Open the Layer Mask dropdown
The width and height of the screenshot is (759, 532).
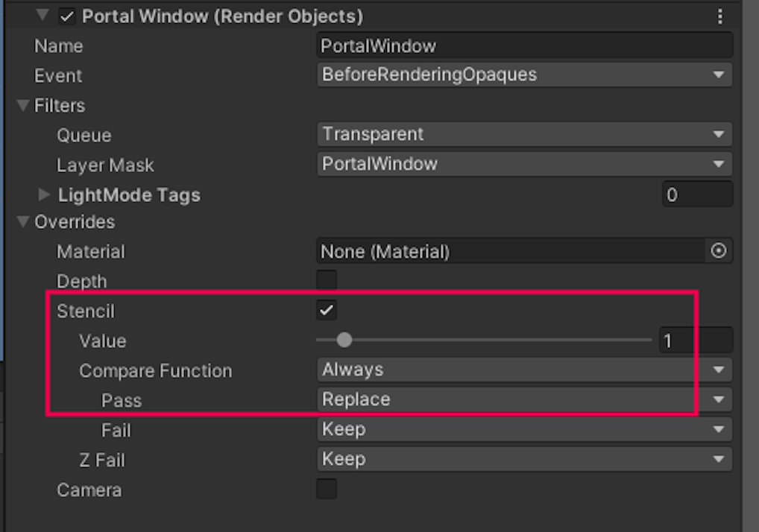coord(523,164)
